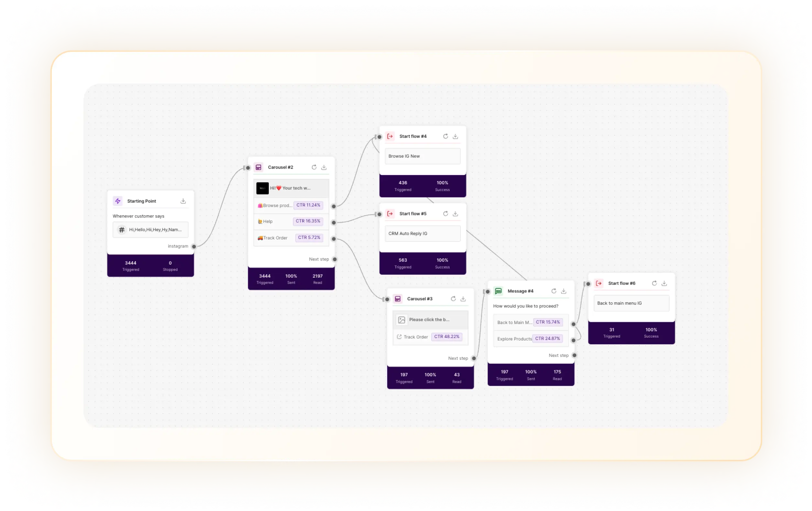Click refresh icon on Message #4 node
This screenshot has width=812, height=511.
pos(554,291)
